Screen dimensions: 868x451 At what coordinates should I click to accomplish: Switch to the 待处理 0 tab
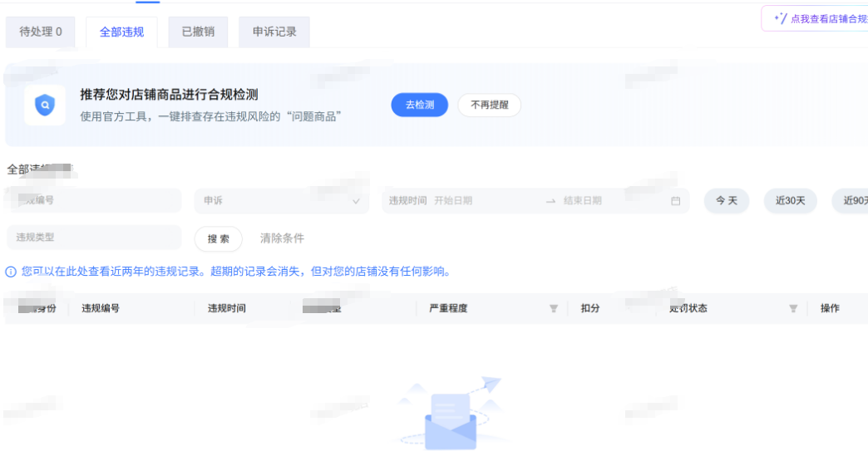tap(41, 32)
